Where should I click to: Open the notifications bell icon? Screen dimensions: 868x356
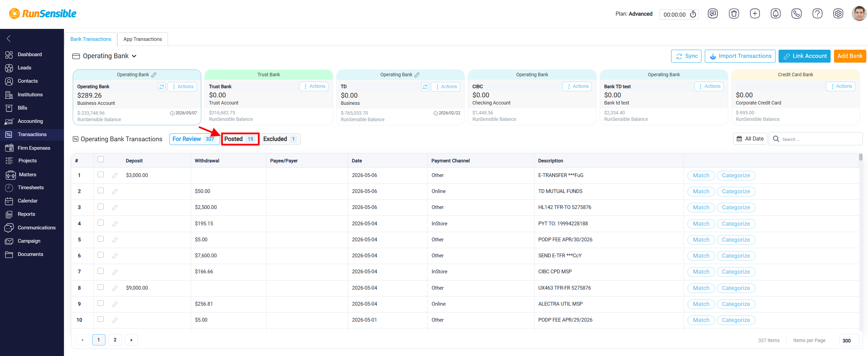pyautogui.click(x=776, y=14)
